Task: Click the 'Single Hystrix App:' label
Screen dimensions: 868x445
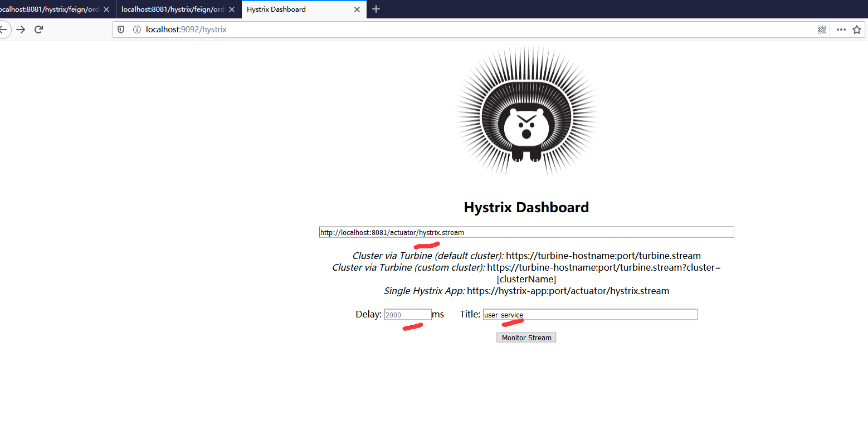Action: (425, 291)
